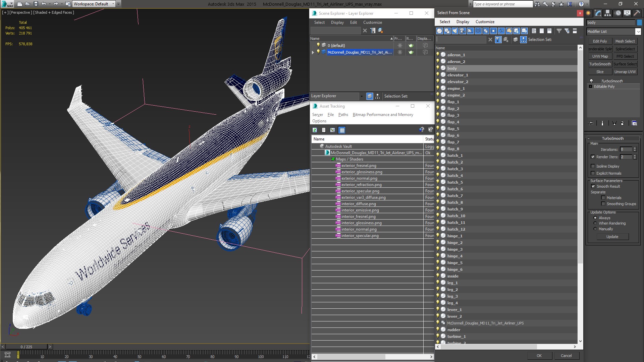The width and height of the screenshot is (644, 362).
Task: Open the Modifier List dropdown
Action: 638,32
